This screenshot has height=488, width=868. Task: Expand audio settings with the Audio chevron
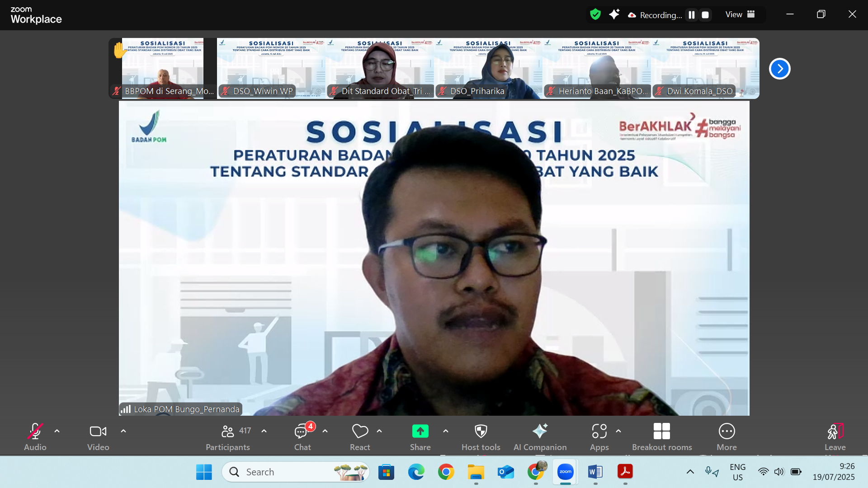pos(57,432)
